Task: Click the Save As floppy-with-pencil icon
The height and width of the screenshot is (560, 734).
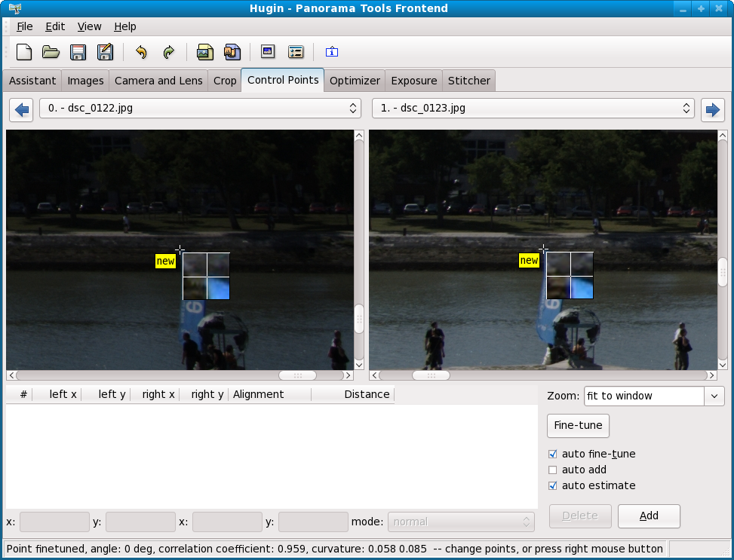Action: click(105, 52)
